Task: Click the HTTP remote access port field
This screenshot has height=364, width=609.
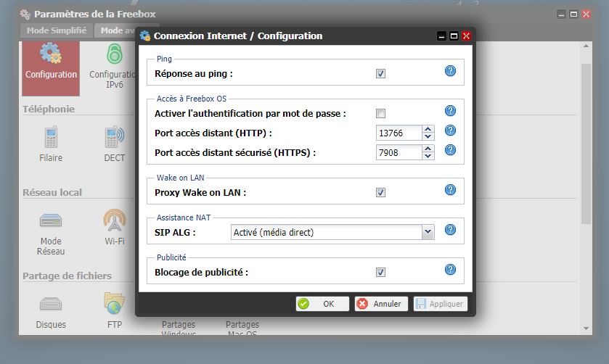Action: point(399,133)
